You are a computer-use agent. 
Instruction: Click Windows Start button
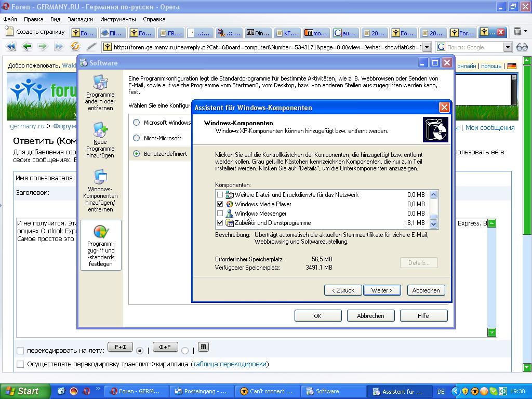click(24, 391)
